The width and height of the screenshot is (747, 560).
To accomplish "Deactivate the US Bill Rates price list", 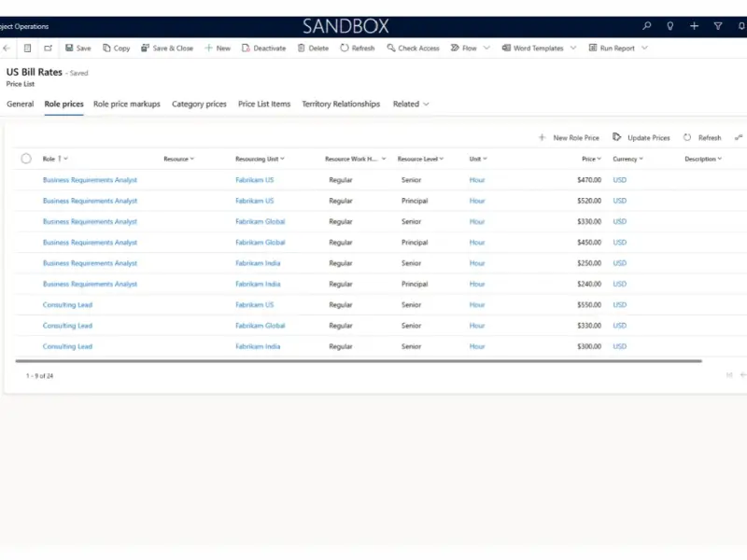I will pyautogui.click(x=263, y=49).
